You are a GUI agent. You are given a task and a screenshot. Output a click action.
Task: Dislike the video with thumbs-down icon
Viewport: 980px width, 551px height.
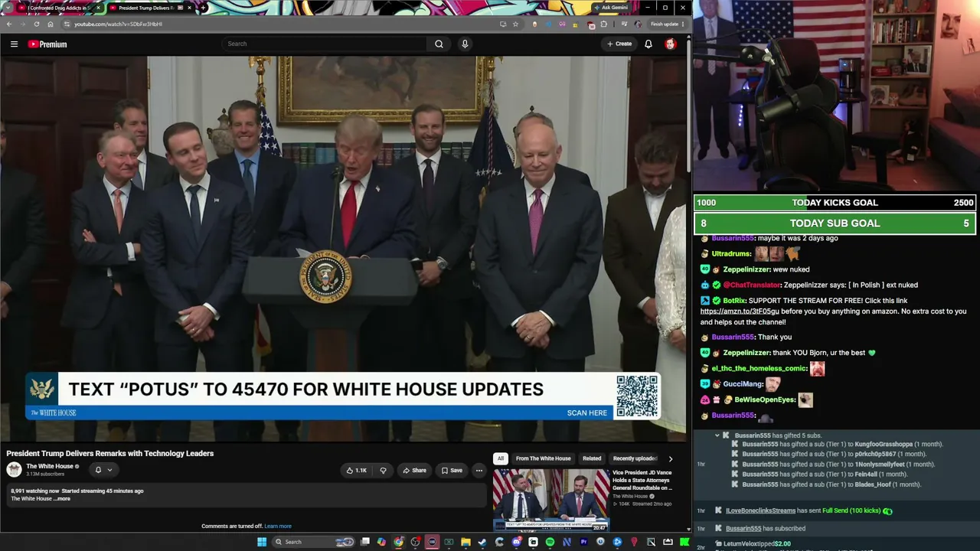pyautogui.click(x=383, y=471)
